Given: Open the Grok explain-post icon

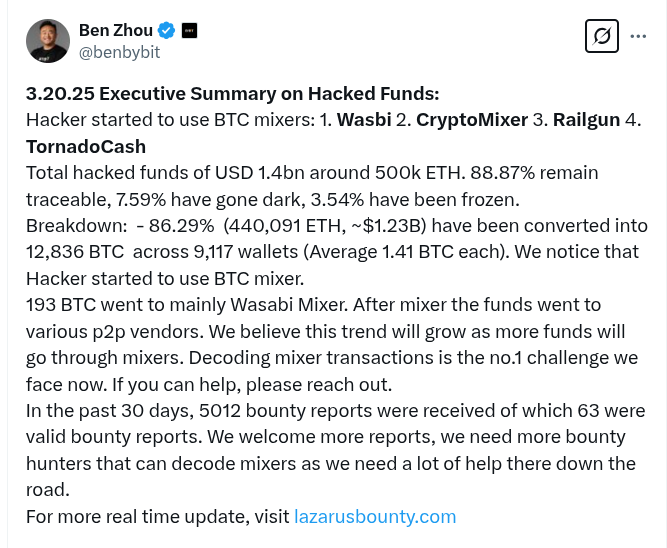Looking at the screenshot, I should pos(601,36).
